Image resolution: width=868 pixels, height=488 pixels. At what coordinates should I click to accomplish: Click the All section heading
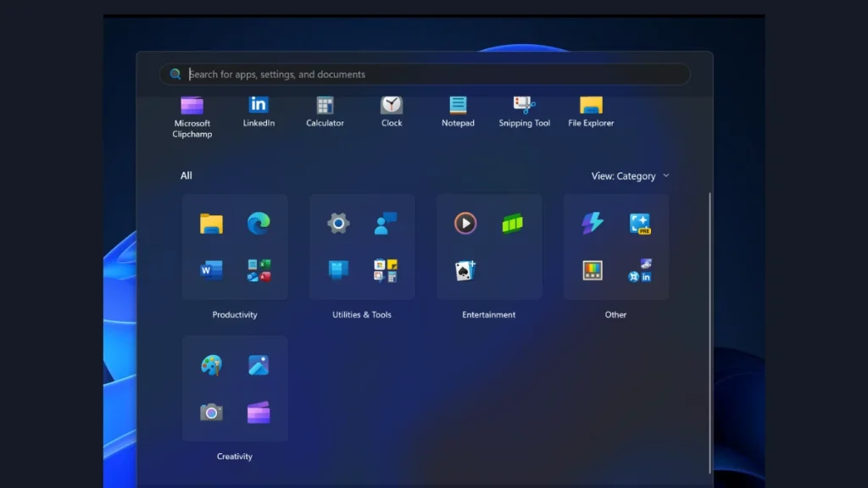(x=186, y=175)
